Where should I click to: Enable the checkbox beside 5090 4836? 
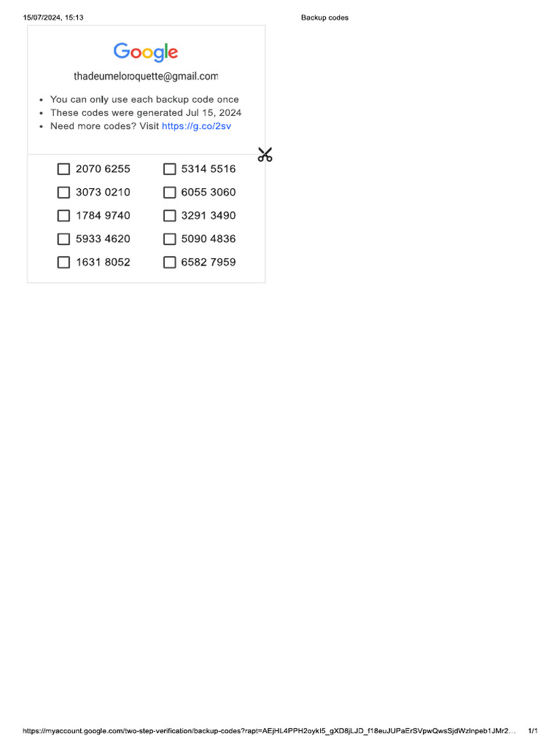(x=169, y=239)
